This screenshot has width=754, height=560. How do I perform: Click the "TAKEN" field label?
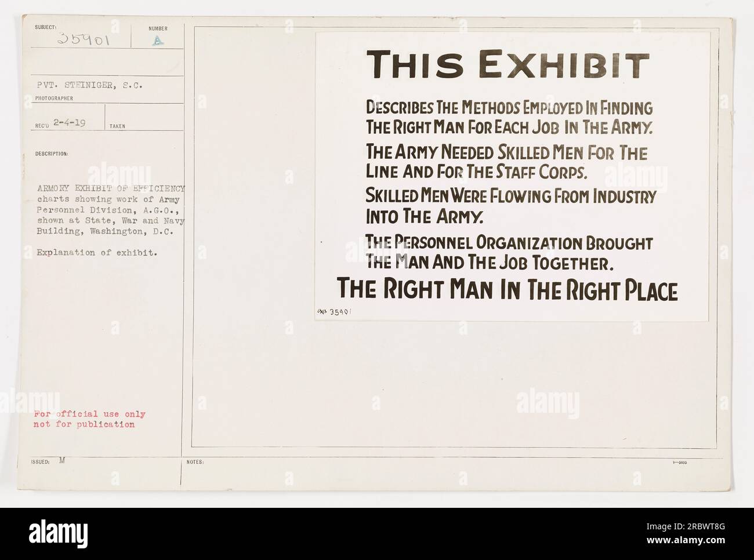(116, 126)
